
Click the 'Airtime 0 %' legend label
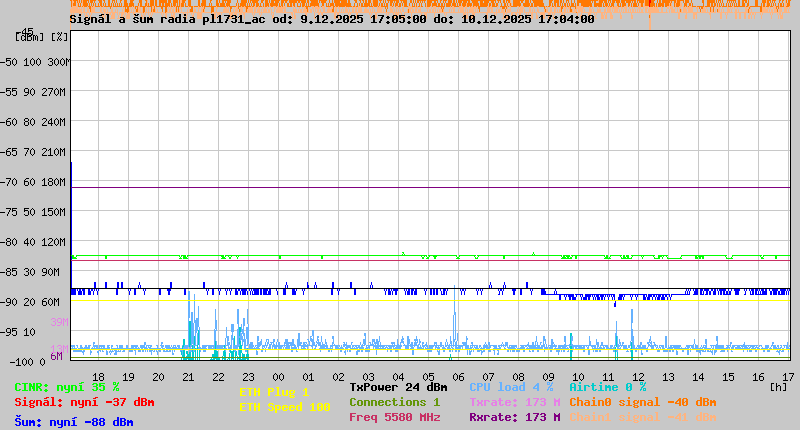coord(608,387)
